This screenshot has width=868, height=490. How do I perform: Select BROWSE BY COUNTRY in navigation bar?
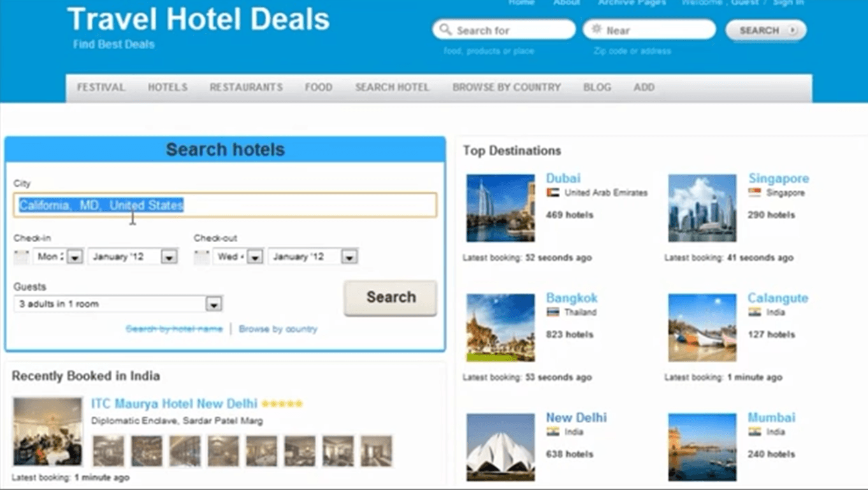point(507,87)
